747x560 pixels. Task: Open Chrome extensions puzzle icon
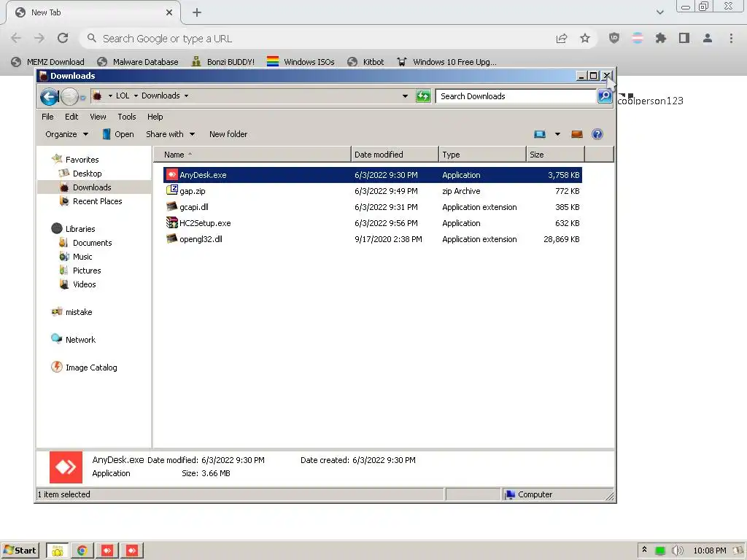(x=660, y=38)
